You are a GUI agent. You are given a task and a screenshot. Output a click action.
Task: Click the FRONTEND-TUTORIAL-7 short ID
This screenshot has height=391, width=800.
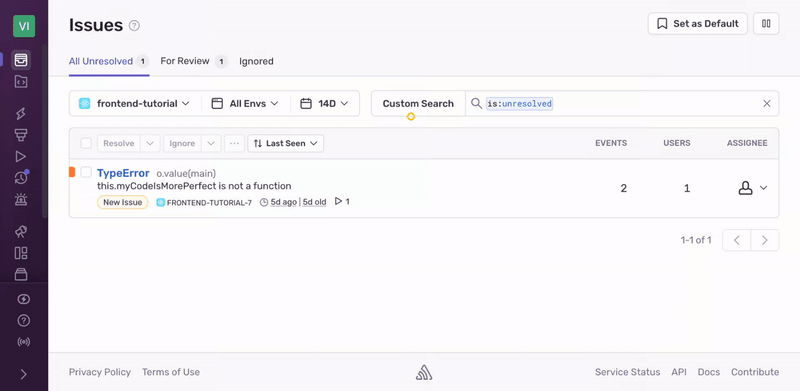(209, 202)
